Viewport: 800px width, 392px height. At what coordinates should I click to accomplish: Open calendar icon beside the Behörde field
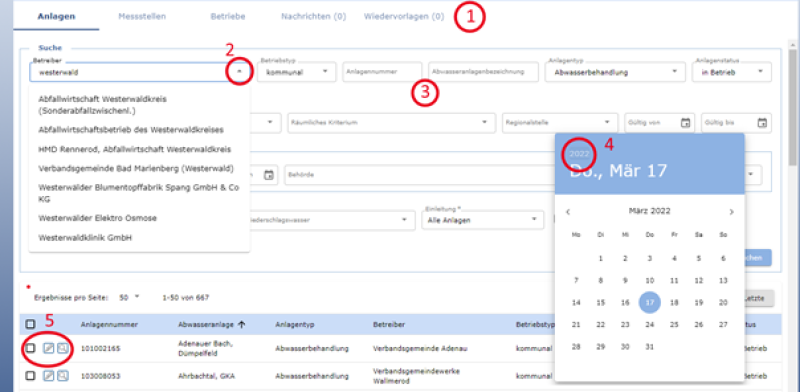point(269,175)
